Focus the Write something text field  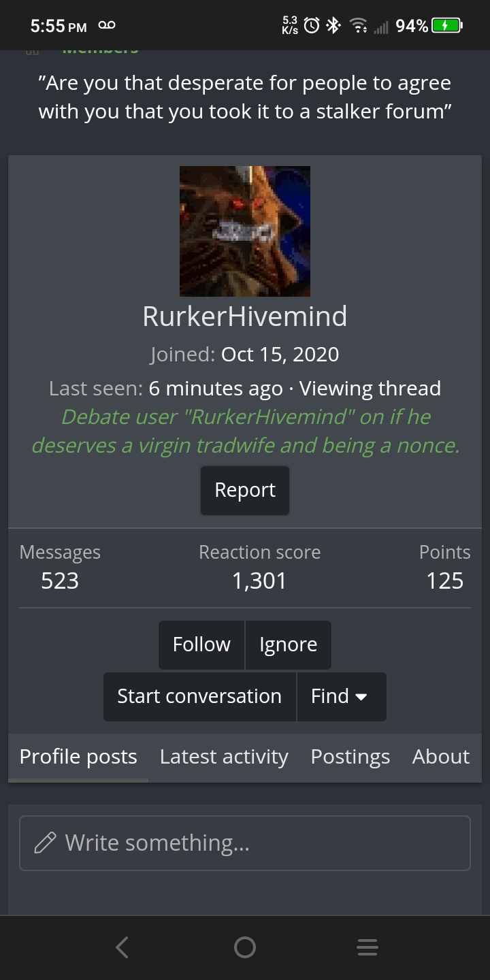(245, 843)
